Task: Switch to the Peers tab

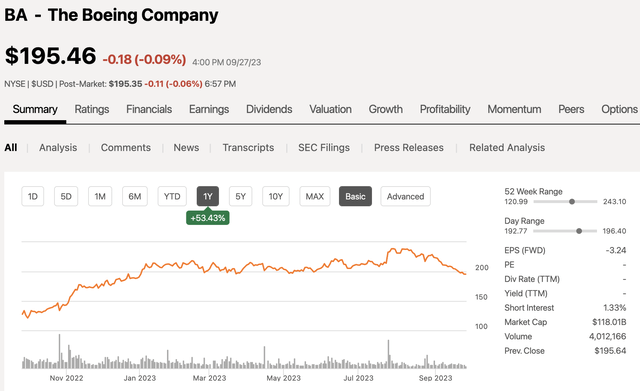Action: [571, 109]
